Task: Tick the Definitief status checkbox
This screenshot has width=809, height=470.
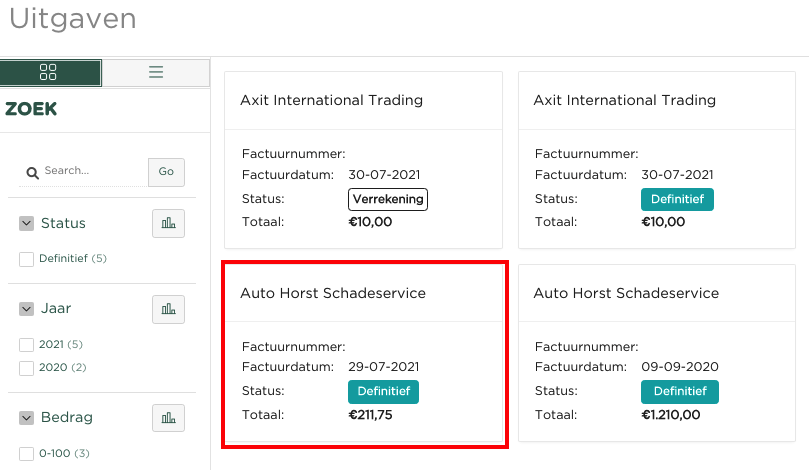Action: [27, 259]
